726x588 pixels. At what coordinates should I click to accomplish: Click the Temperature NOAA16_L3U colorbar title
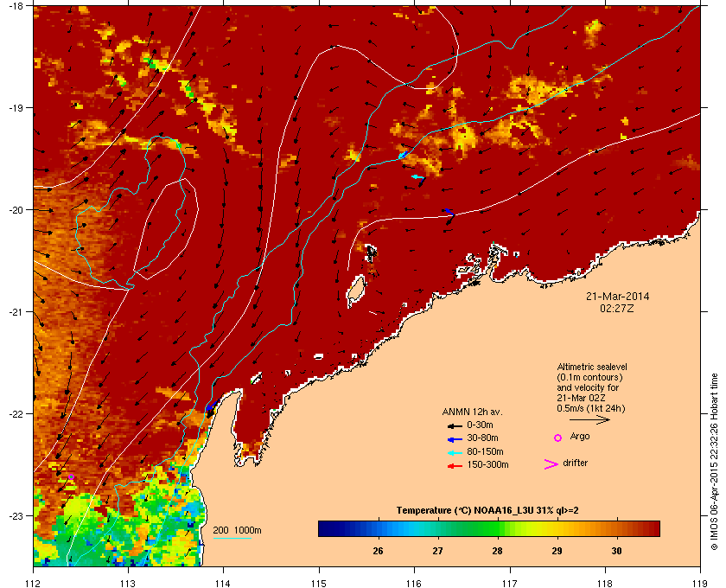click(x=487, y=510)
